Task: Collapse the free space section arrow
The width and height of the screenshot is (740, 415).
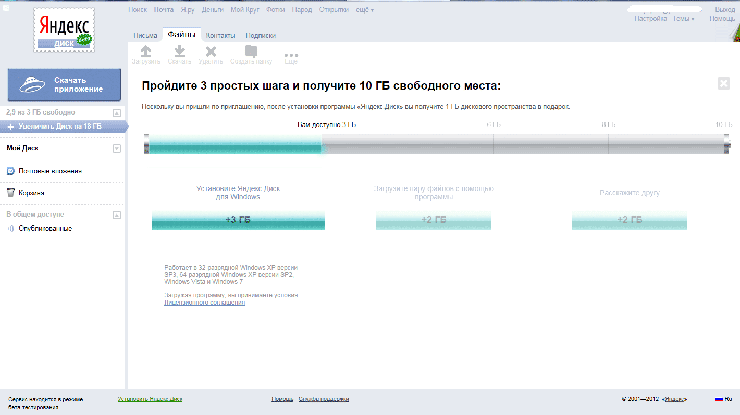Action: coord(117,113)
